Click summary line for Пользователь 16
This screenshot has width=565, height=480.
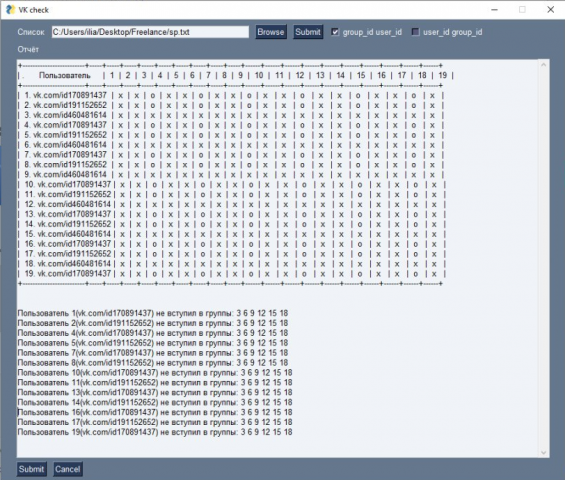pos(155,412)
